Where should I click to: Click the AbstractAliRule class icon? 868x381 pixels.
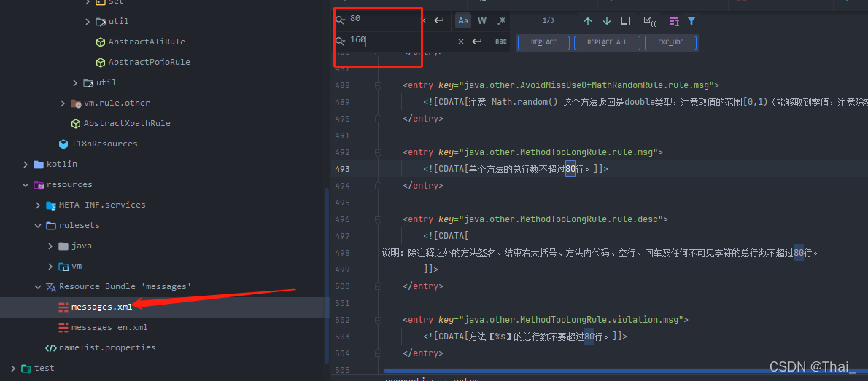coord(100,42)
